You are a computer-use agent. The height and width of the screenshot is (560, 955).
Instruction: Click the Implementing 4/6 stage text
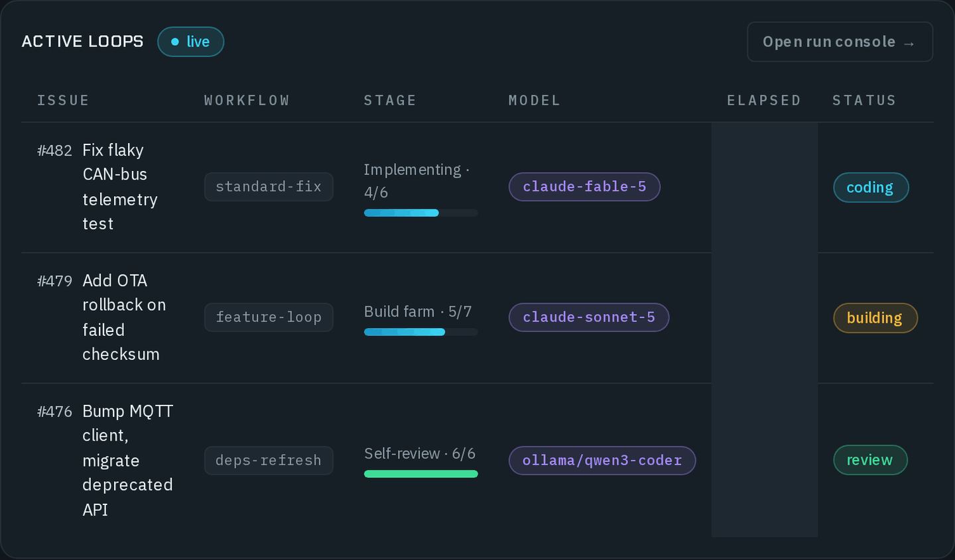(x=416, y=181)
